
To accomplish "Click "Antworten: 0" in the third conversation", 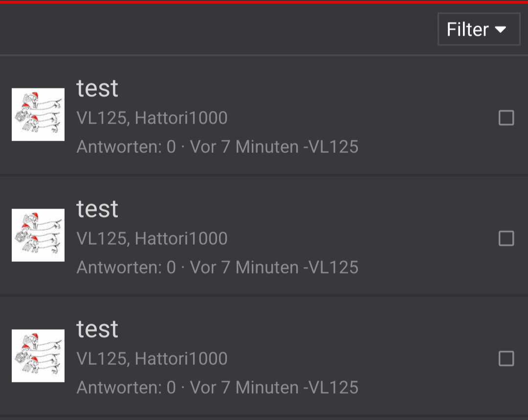I will point(126,388).
